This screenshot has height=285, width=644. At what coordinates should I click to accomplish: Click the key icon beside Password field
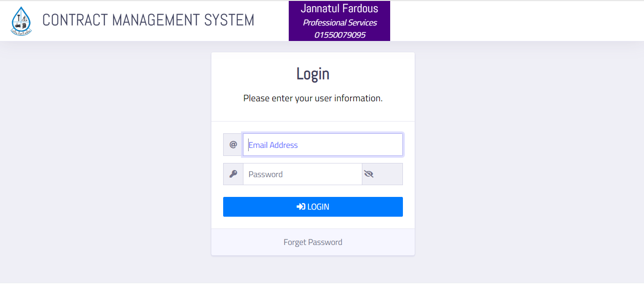click(x=233, y=174)
